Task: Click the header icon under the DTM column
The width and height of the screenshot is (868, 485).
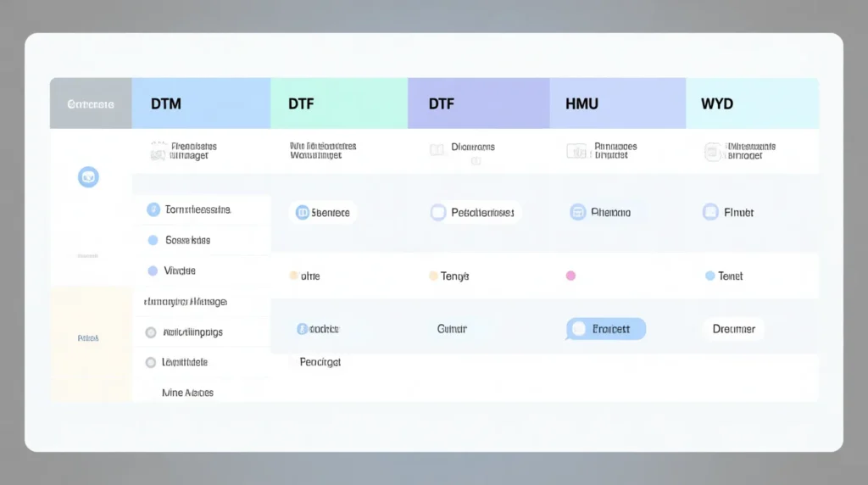Action: point(158,151)
